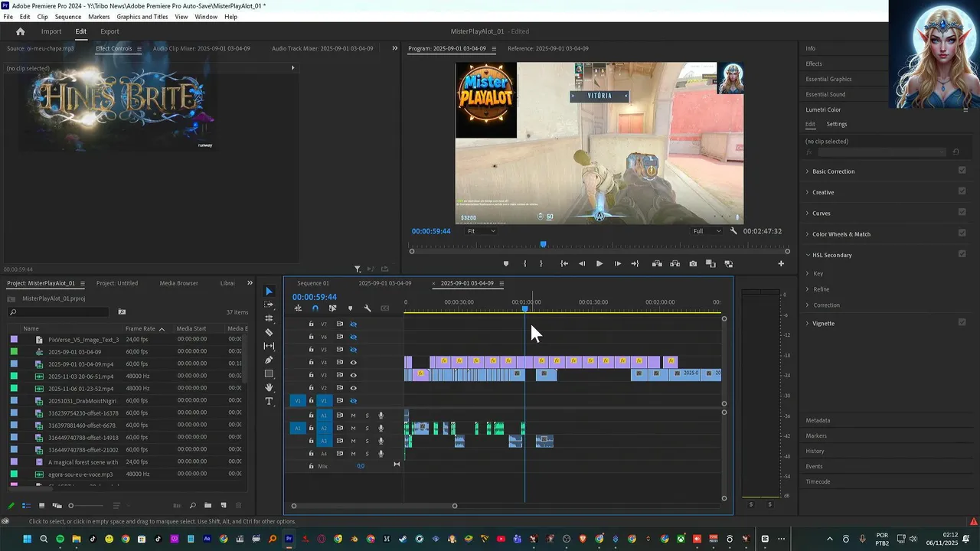This screenshot has height=551, width=980.
Task: Show overflow tabs in Source panel group
Action: click(395, 48)
